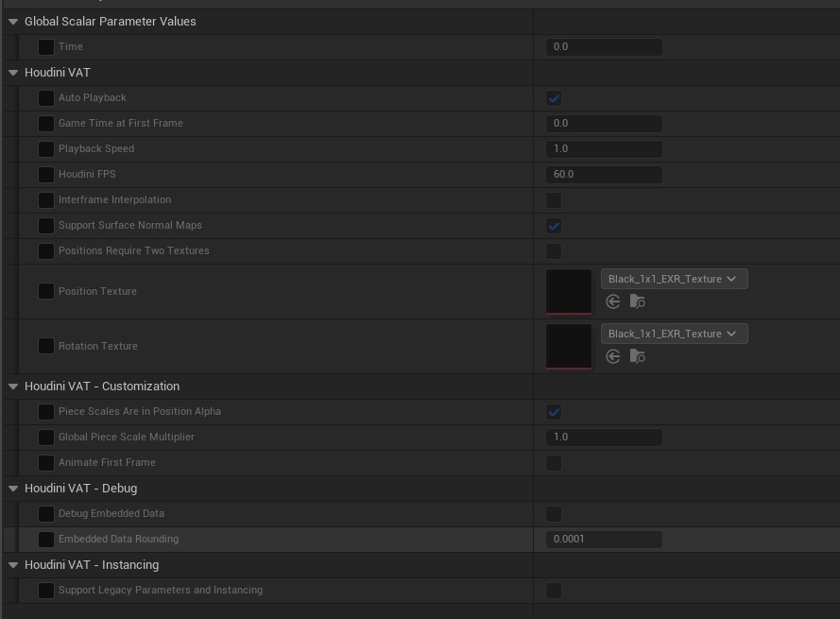Uncheck Support Surface Normal Maps value
The width and height of the screenshot is (840, 619).
point(554,226)
